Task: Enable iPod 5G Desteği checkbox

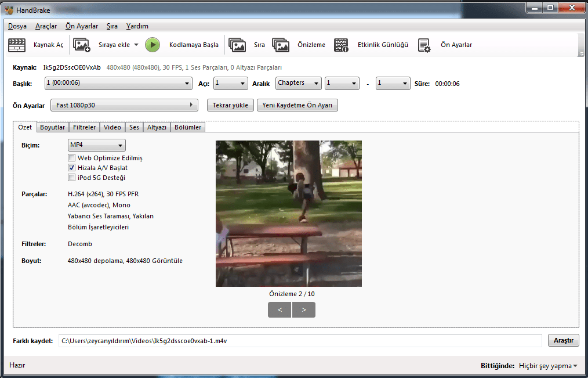Action: tap(72, 178)
